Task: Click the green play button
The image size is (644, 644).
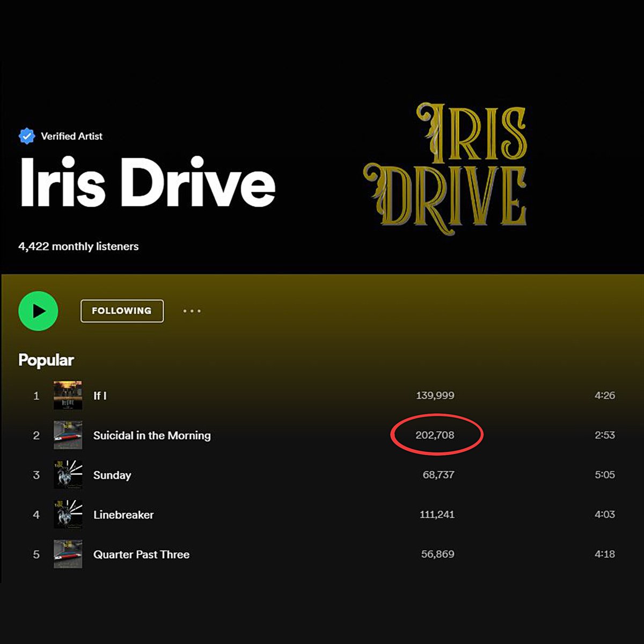Action: (x=38, y=311)
